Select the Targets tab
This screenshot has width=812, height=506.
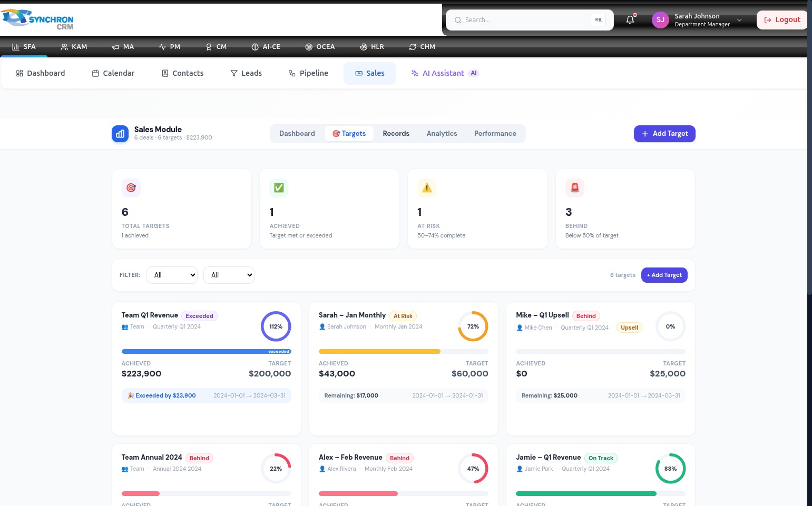coord(349,134)
